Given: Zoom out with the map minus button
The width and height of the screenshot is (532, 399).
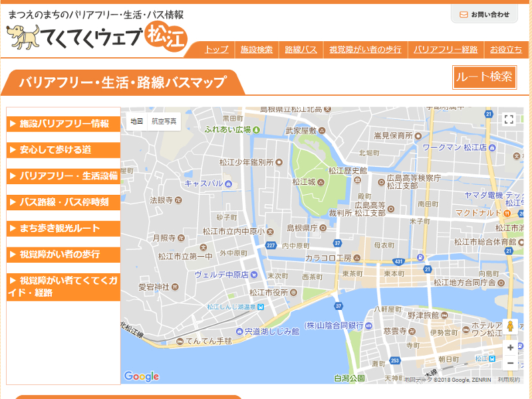Looking at the screenshot, I should pyautogui.click(x=510, y=364).
